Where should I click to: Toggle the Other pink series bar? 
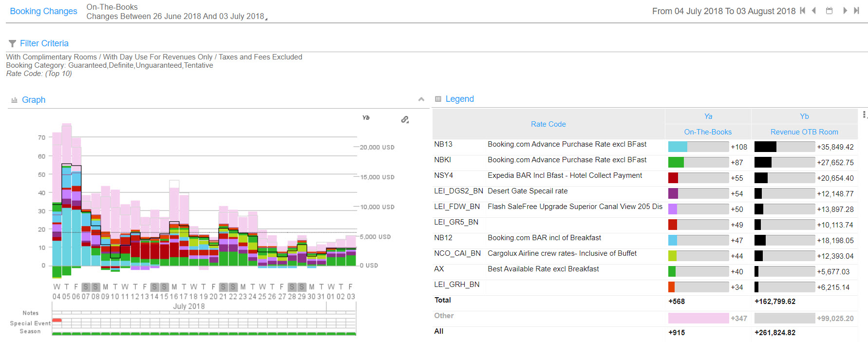pos(698,318)
